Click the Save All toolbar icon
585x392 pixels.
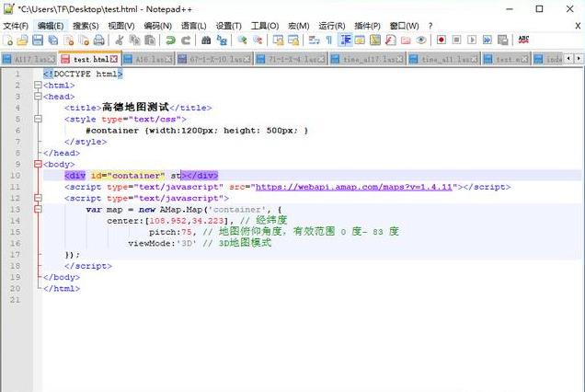click(53, 40)
